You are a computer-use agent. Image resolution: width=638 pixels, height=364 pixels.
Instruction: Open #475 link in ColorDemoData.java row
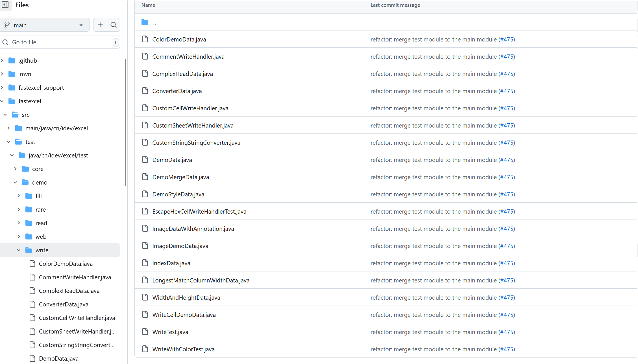click(x=507, y=40)
